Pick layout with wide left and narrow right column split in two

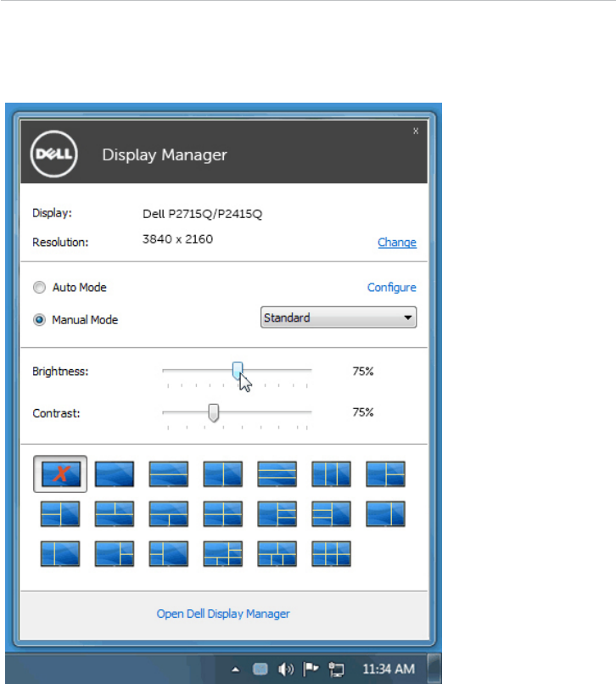point(115,554)
